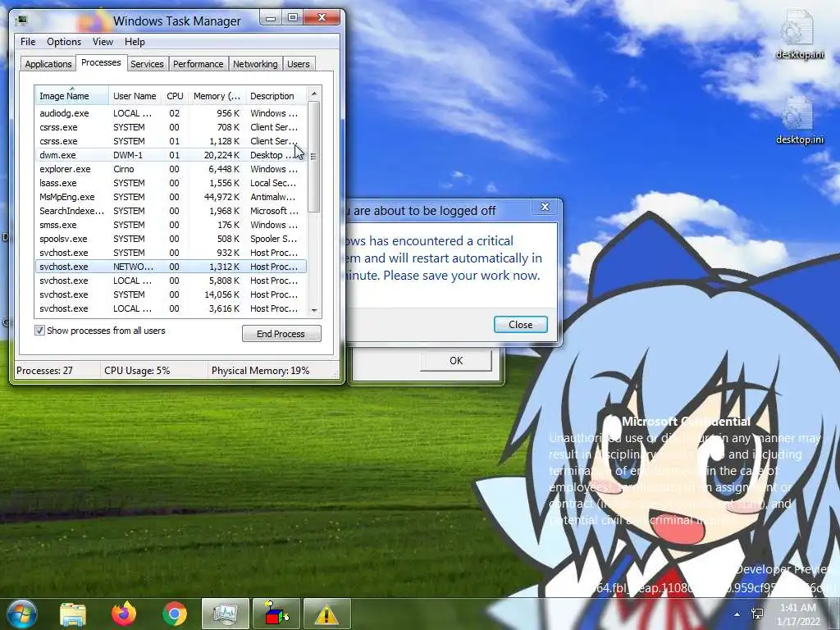Click Close in the logged off dialog

coord(520,325)
